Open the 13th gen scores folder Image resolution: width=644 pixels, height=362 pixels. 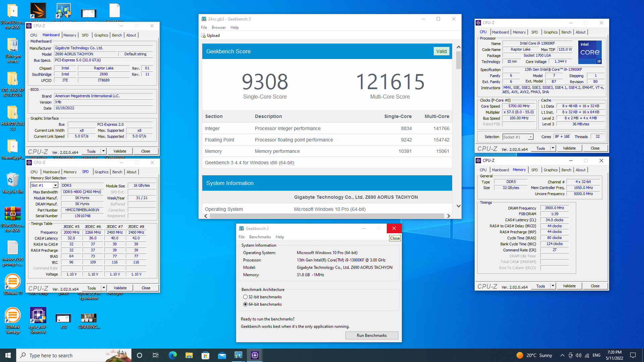pyautogui.click(x=12, y=50)
